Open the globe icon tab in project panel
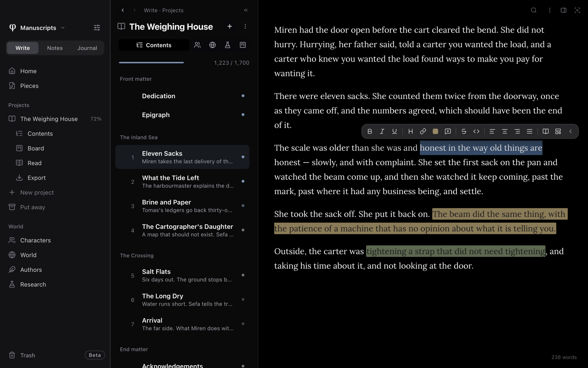588x368 pixels. 212,45
